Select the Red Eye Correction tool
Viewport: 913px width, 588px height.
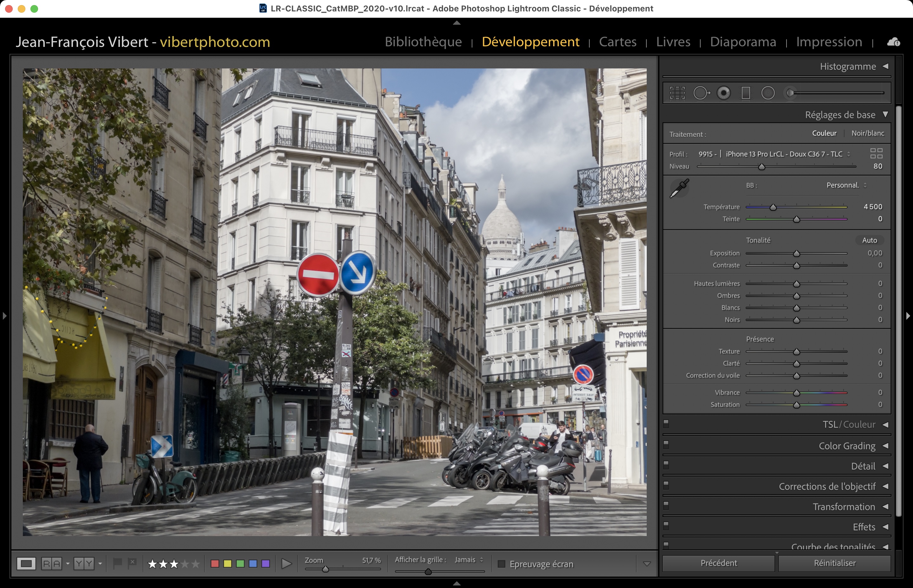(723, 93)
